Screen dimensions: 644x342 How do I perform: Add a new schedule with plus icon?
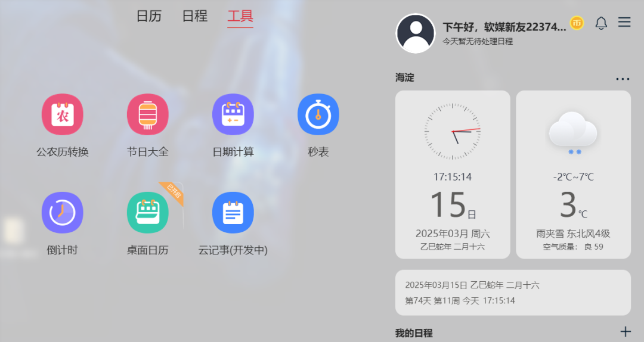coord(626,331)
